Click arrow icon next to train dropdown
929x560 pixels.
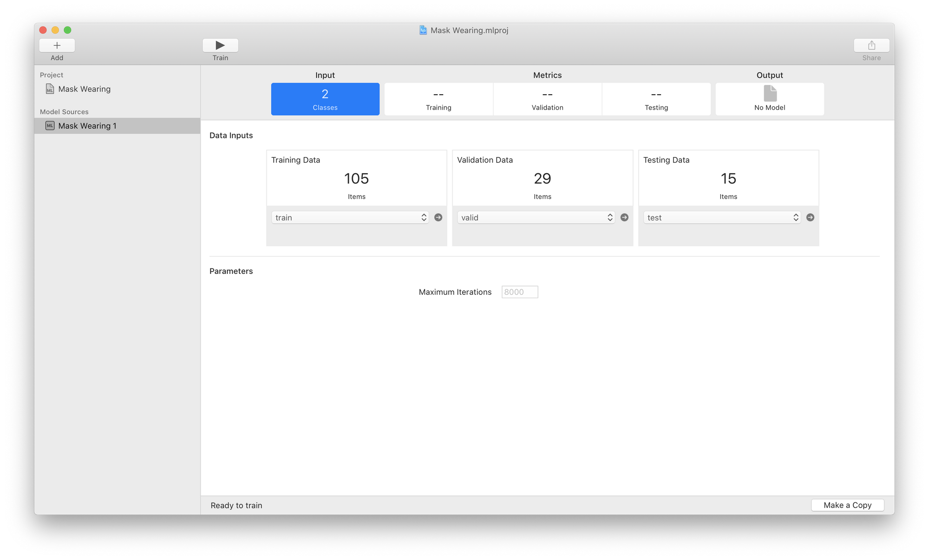click(438, 217)
